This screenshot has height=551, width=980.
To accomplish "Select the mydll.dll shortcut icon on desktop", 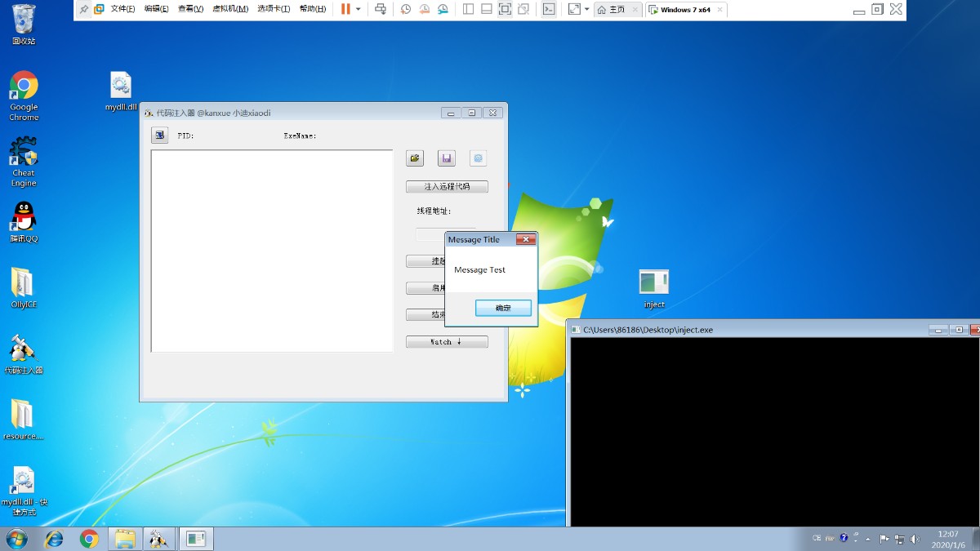I will pos(24,491).
